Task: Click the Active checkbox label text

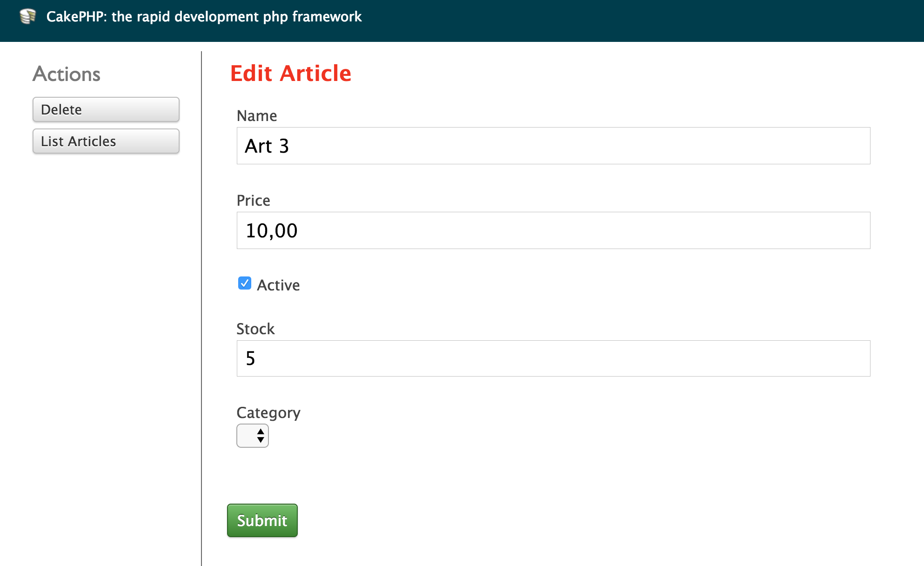Action: [x=278, y=285]
